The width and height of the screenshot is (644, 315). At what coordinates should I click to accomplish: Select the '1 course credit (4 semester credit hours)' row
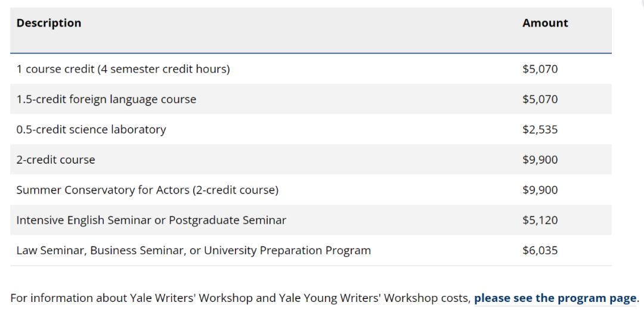(x=311, y=69)
